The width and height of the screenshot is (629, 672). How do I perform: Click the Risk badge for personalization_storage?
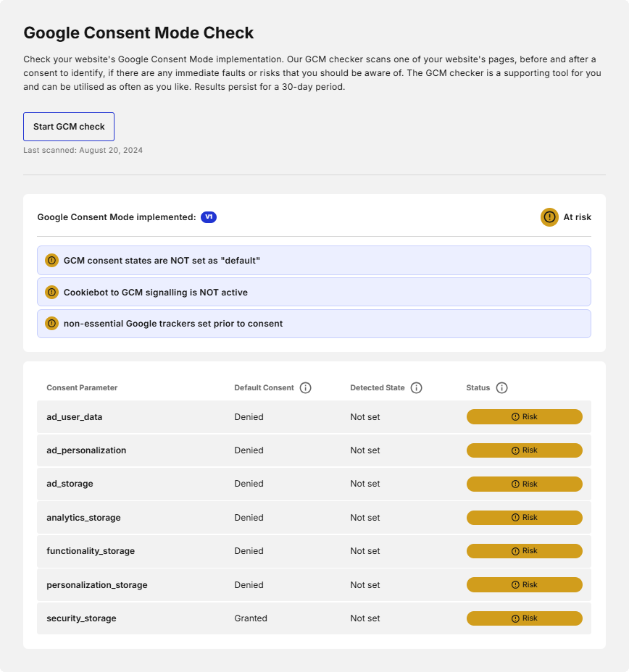point(525,584)
